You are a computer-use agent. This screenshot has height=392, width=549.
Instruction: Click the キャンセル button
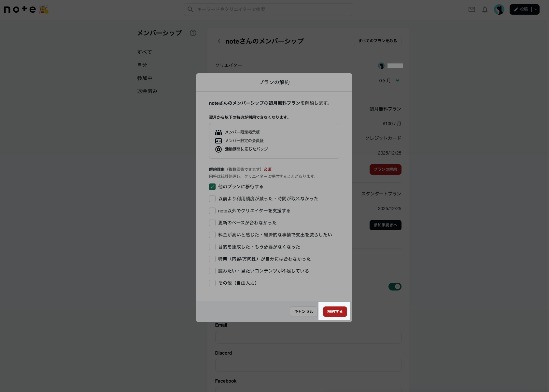coord(304,312)
